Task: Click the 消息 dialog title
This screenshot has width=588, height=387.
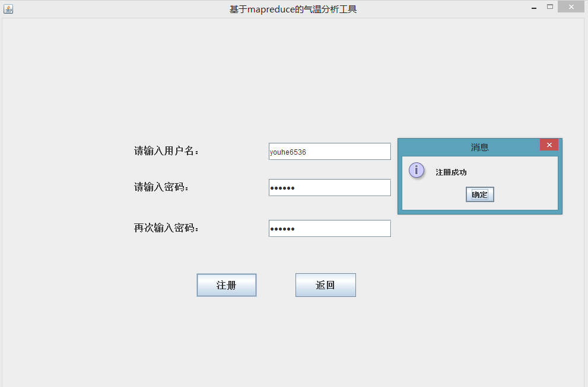Action: [x=479, y=147]
